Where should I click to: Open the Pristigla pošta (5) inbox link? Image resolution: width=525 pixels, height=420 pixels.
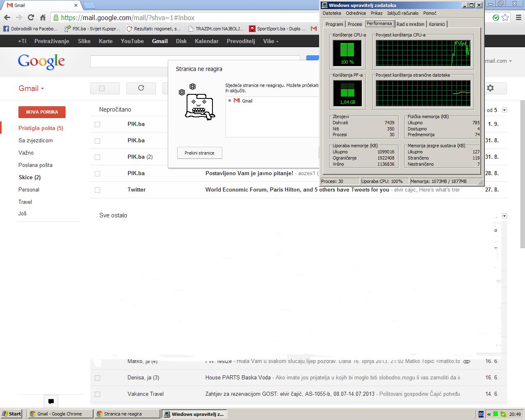click(x=41, y=128)
